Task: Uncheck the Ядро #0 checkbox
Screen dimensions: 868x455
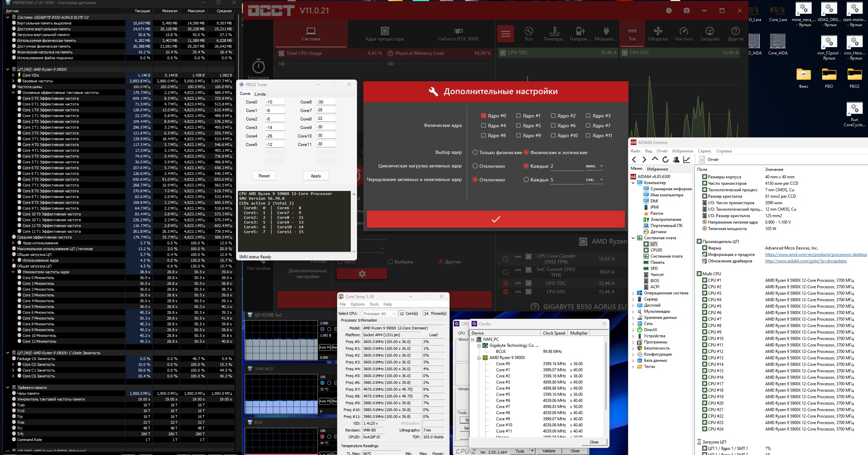Action: pyautogui.click(x=484, y=116)
